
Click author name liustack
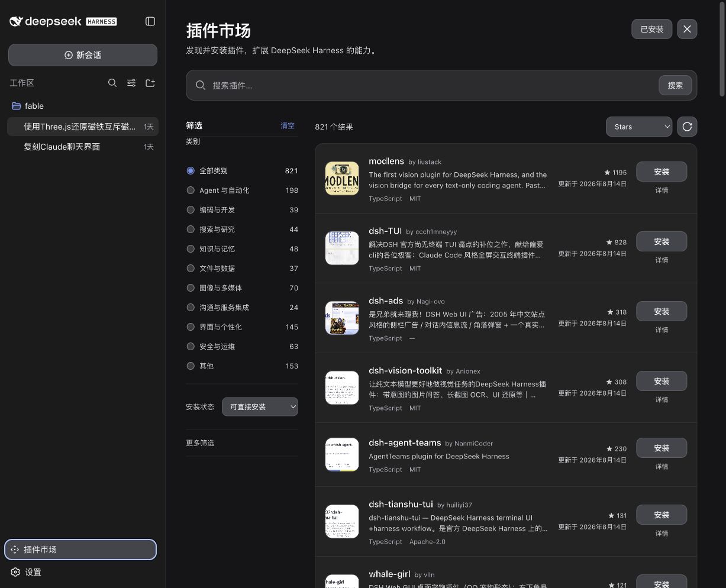pos(430,161)
